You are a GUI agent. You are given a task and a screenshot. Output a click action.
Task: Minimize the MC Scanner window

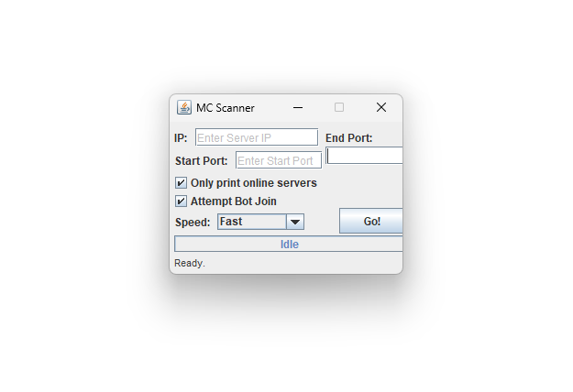(298, 108)
